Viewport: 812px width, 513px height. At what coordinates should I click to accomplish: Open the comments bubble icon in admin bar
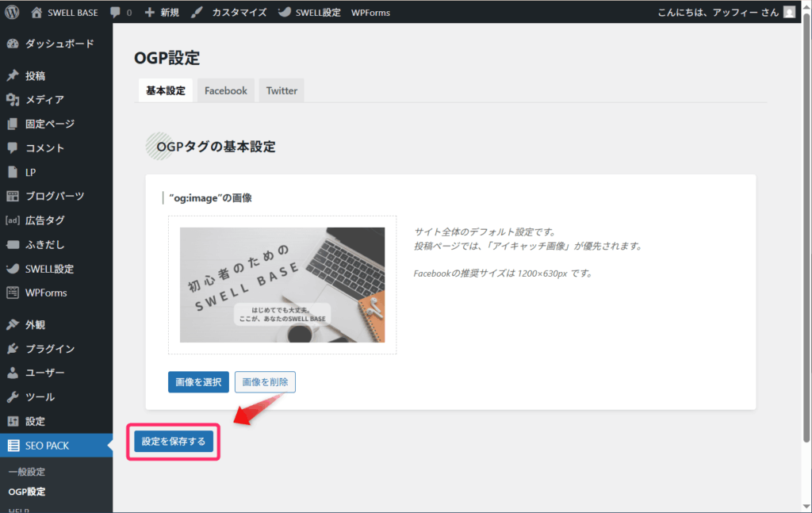[x=115, y=13]
